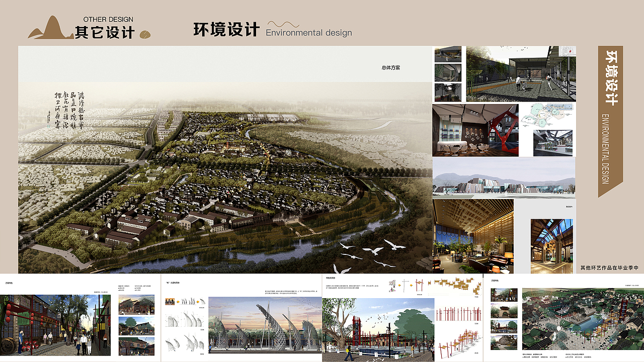Viewport: 644px width, 362px height.
Task: Open the tall glass-roof atrium interior rendering
Action: click(x=551, y=246)
